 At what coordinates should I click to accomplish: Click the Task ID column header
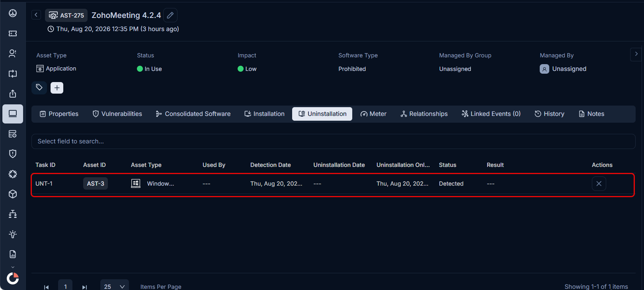click(45, 165)
